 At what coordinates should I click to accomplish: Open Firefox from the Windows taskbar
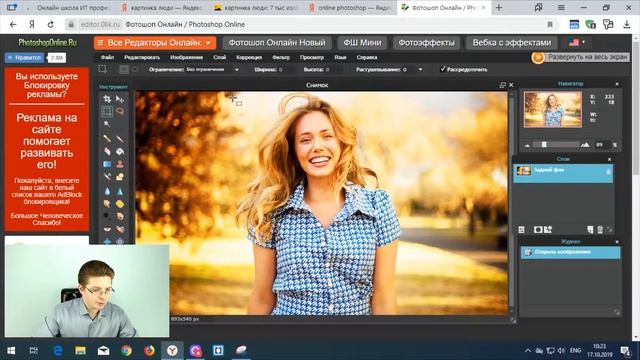tap(149, 350)
